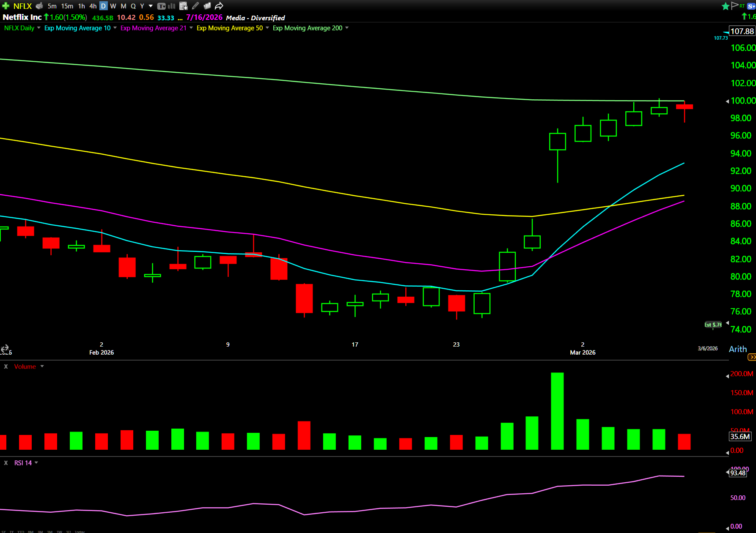Image resolution: width=756 pixels, height=533 pixels.
Task: Click the flag icon in top right
Action: [x=734, y=5]
